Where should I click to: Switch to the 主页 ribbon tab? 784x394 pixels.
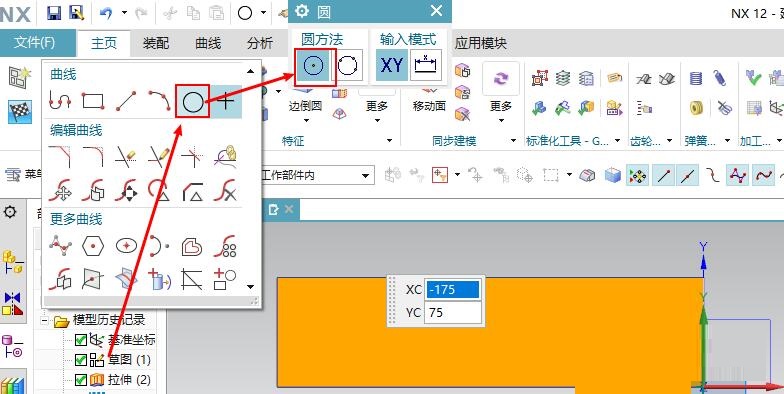(x=104, y=44)
